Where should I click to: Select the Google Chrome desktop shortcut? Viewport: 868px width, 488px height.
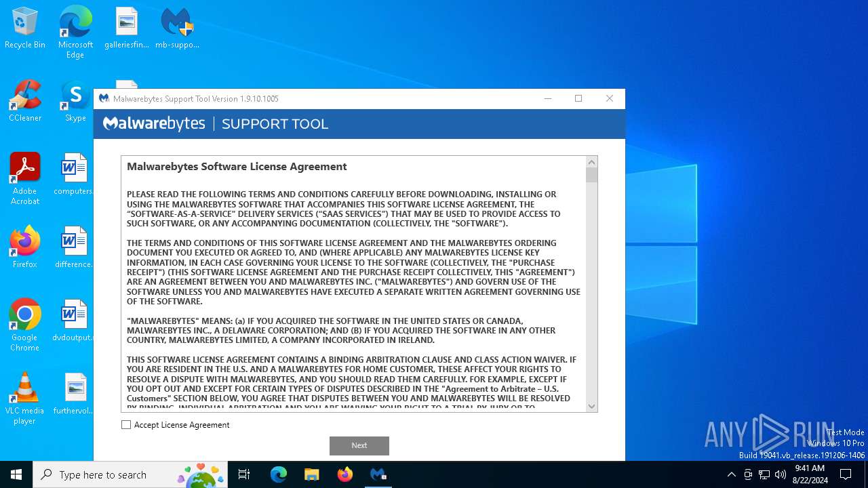pyautogui.click(x=25, y=325)
